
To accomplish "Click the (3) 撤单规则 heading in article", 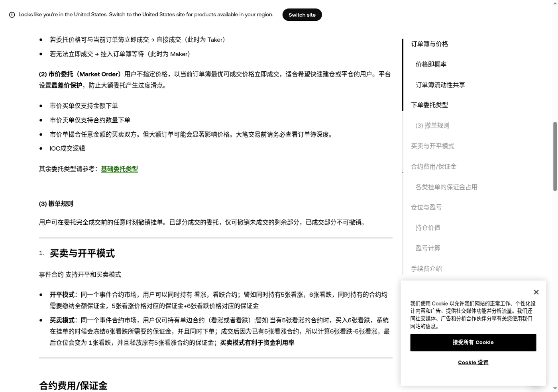I will click(x=56, y=204).
